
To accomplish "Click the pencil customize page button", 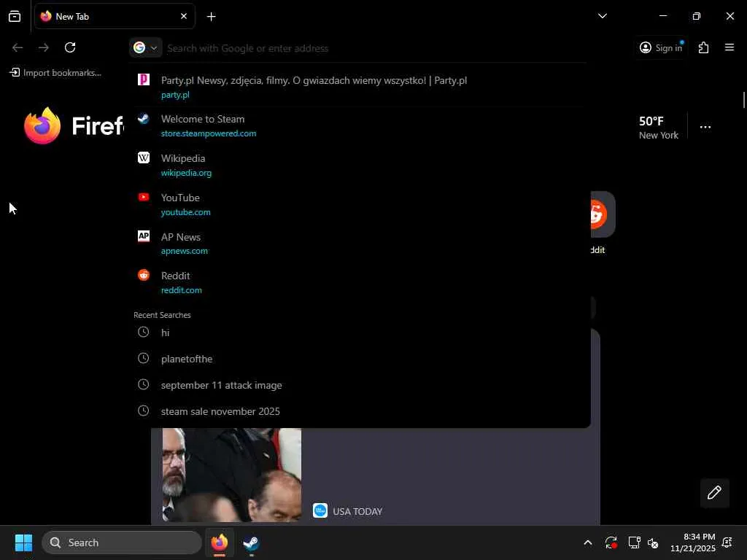I will click(714, 492).
